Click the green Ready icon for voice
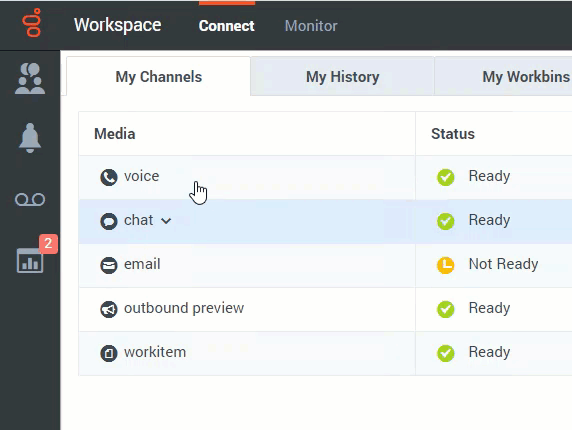This screenshot has width=572, height=430. point(446,177)
